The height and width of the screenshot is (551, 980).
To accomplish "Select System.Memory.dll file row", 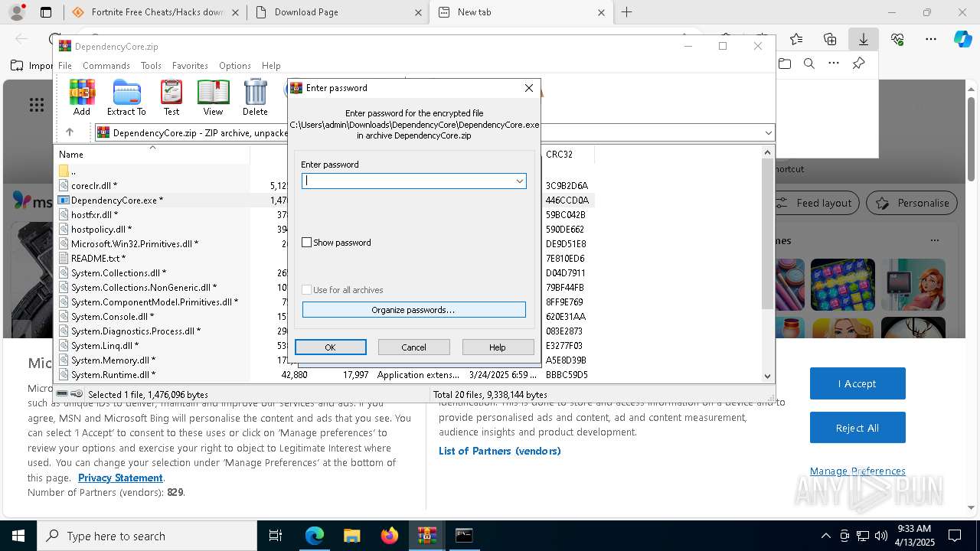I will 113,360.
